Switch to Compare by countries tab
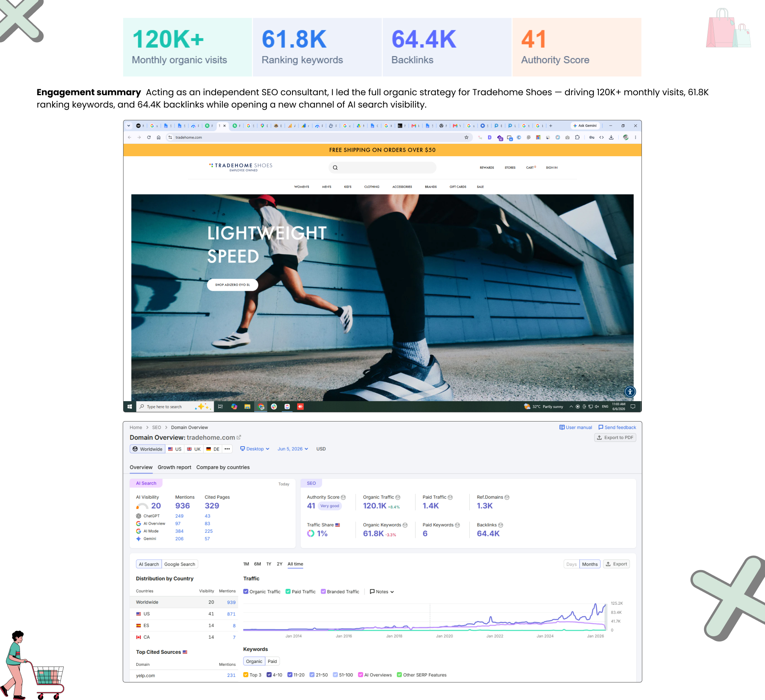765x700 pixels. 223,467
